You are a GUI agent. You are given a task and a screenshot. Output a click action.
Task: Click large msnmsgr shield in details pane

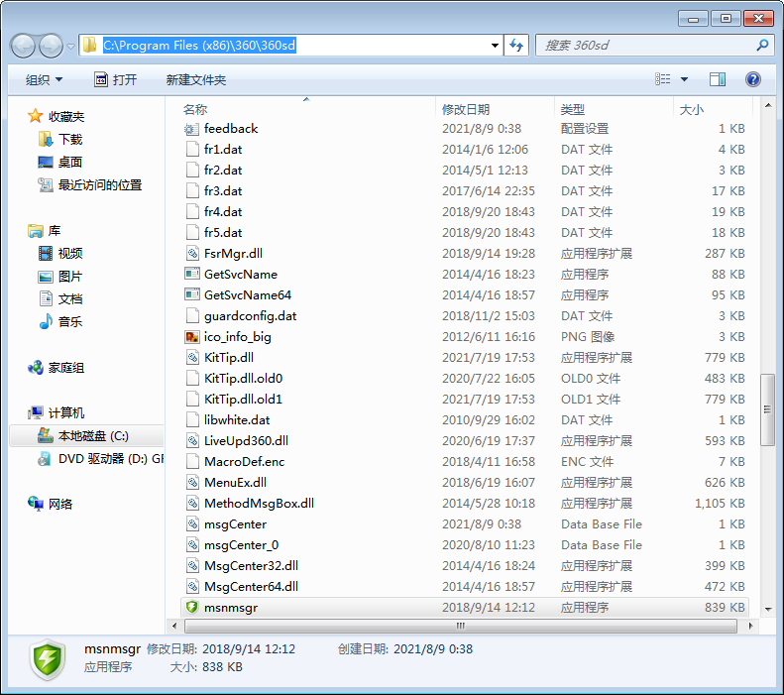pyautogui.click(x=48, y=659)
